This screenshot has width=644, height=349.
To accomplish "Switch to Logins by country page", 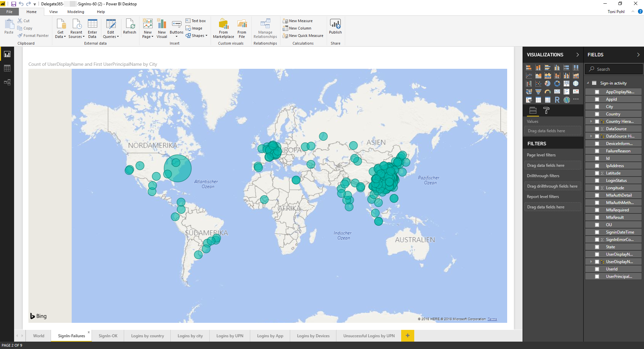I will coord(147,336).
